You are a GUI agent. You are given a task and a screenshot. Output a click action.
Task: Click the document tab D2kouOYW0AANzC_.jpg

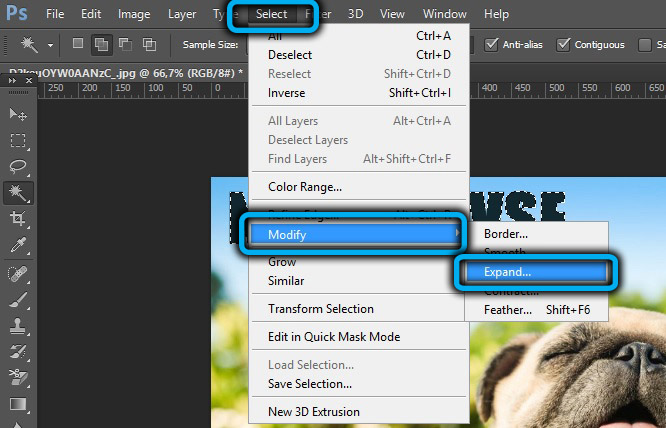click(126, 73)
